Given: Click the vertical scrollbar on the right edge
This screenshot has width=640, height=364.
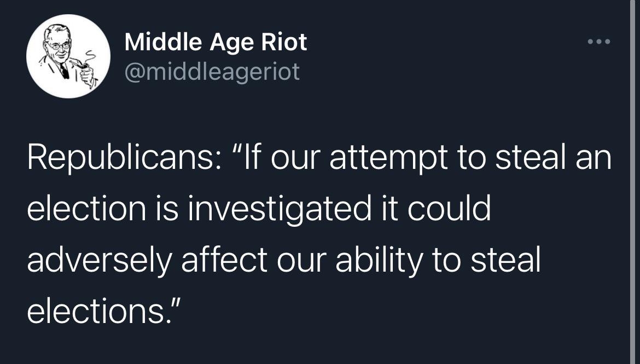Looking at the screenshot, I should point(633,182).
